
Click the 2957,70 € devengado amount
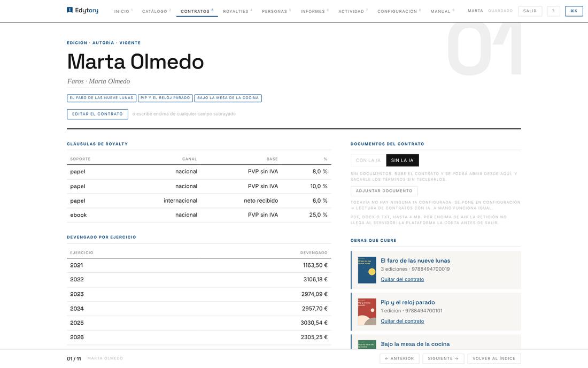(x=315, y=309)
